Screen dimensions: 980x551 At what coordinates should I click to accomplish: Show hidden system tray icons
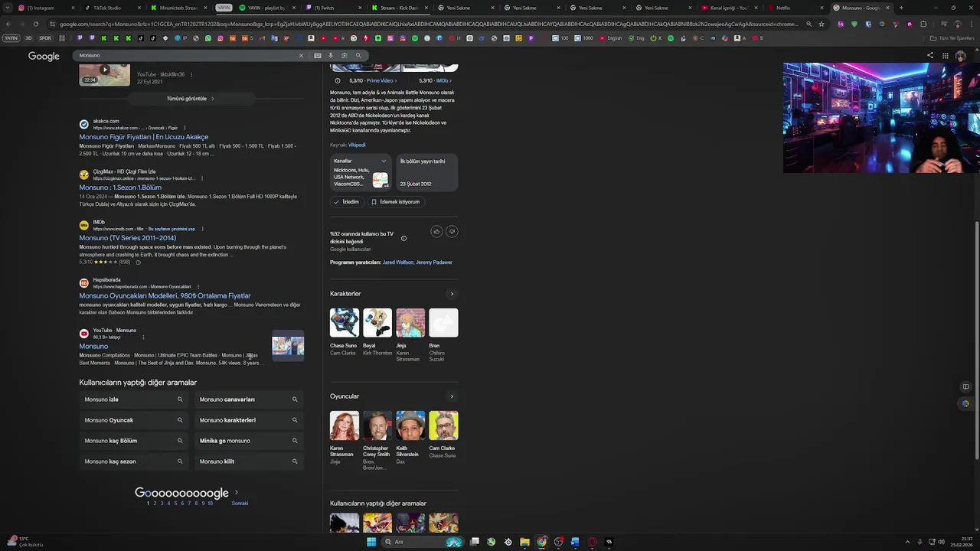point(908,542)
